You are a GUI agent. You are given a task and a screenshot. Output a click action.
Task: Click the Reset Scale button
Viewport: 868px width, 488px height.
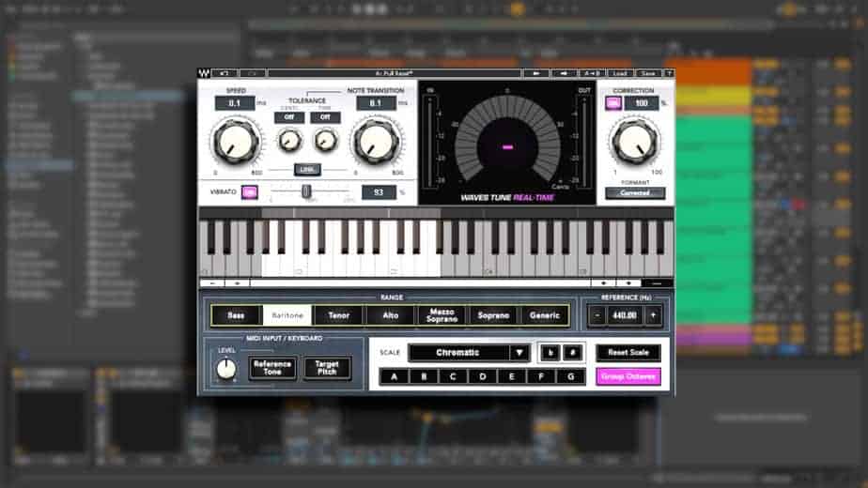point(628,353)
